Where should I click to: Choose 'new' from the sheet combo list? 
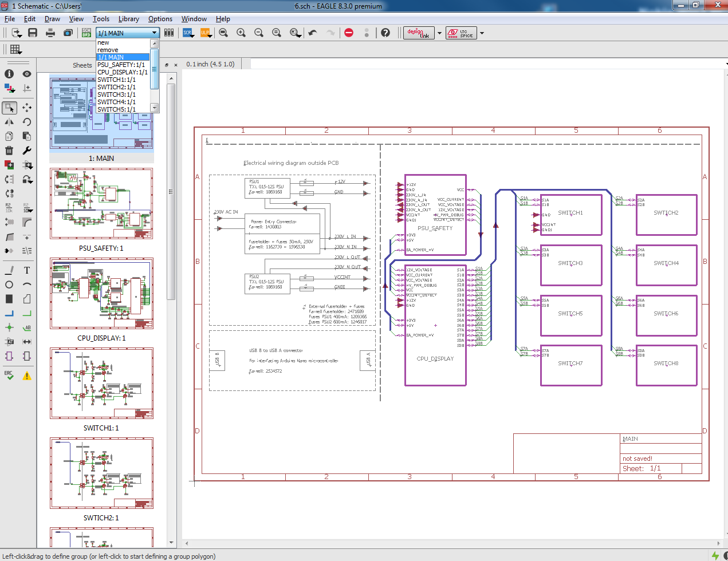[104, 42]
